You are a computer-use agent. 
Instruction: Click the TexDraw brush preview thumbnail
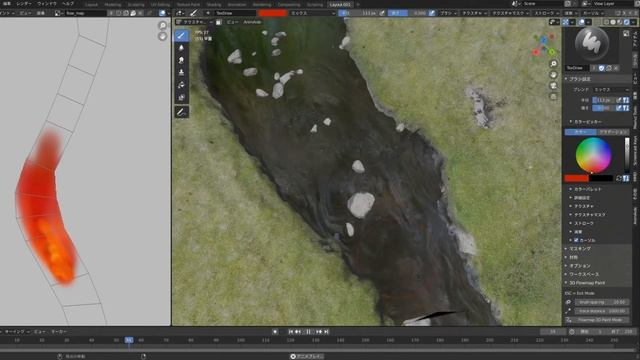(x=592, y=43)
